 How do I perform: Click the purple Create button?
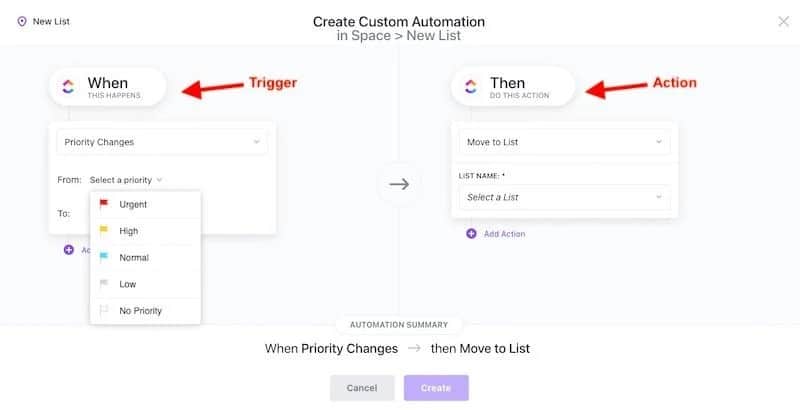coord(436,388)
